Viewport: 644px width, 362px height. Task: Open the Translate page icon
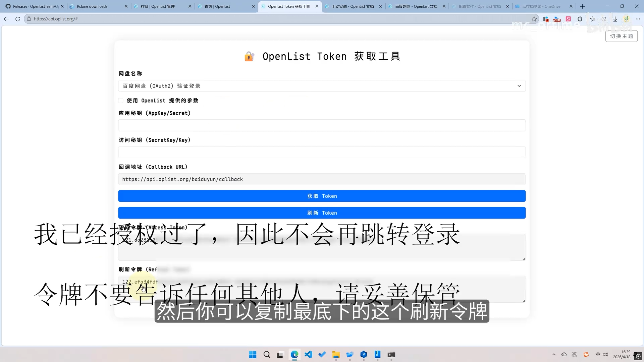[x=568, y=19]
